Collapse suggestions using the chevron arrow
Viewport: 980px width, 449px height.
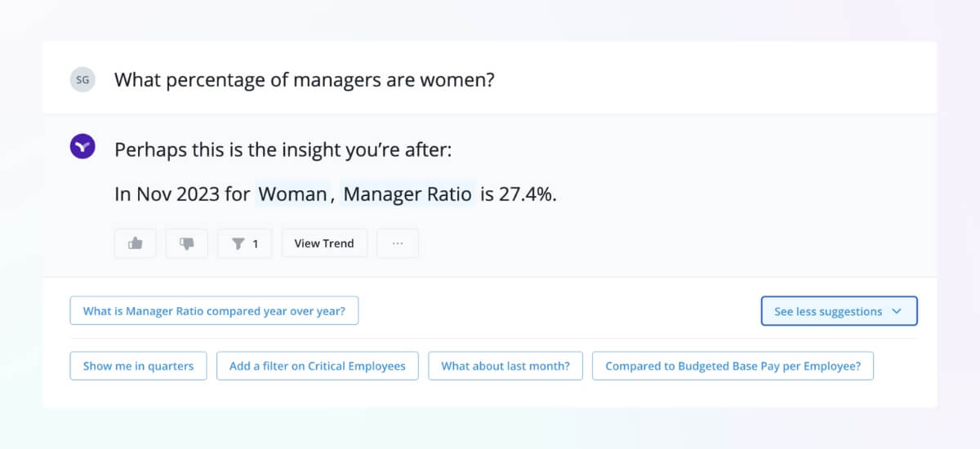point(897,311)
